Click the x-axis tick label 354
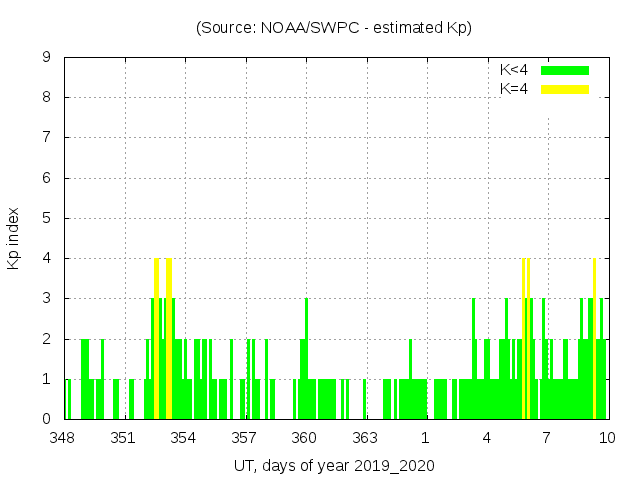 click(x=184, y=438)
